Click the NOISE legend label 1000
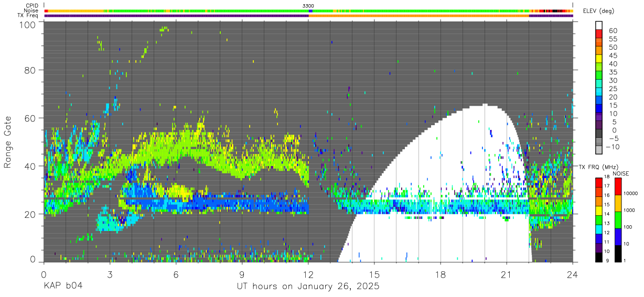Image resolution: width=644 pixels, height=297 pixels. point(628,210)
